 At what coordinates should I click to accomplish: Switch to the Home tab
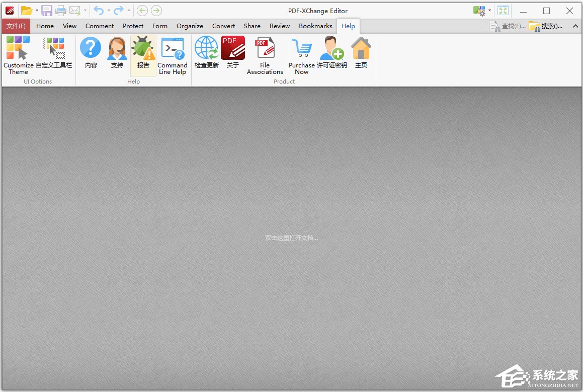pos(45,26)
